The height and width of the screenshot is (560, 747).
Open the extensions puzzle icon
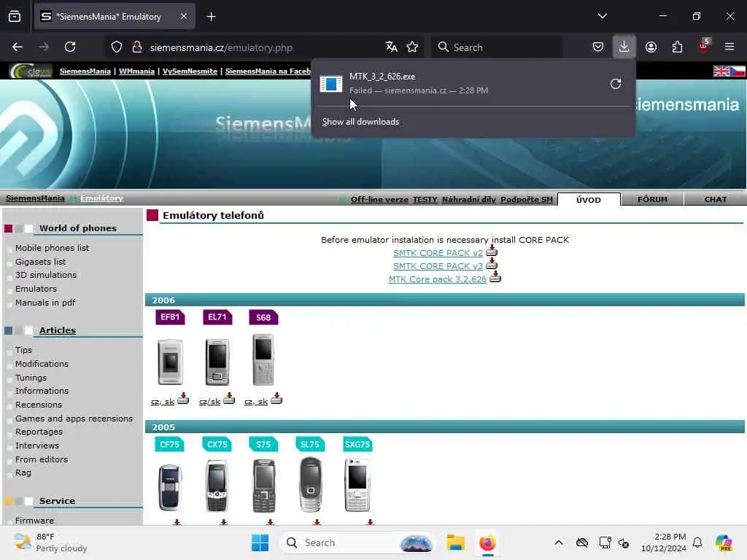click(677, 47)
